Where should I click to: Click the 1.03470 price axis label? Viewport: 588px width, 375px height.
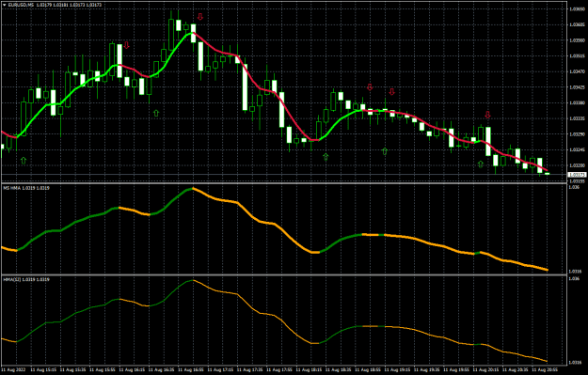coord(577,71)
